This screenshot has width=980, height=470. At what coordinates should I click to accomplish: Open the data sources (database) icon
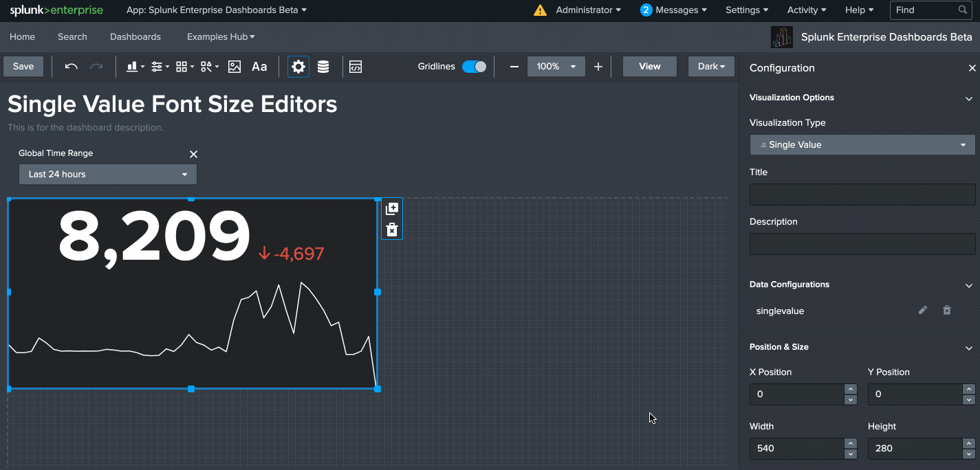323,66
